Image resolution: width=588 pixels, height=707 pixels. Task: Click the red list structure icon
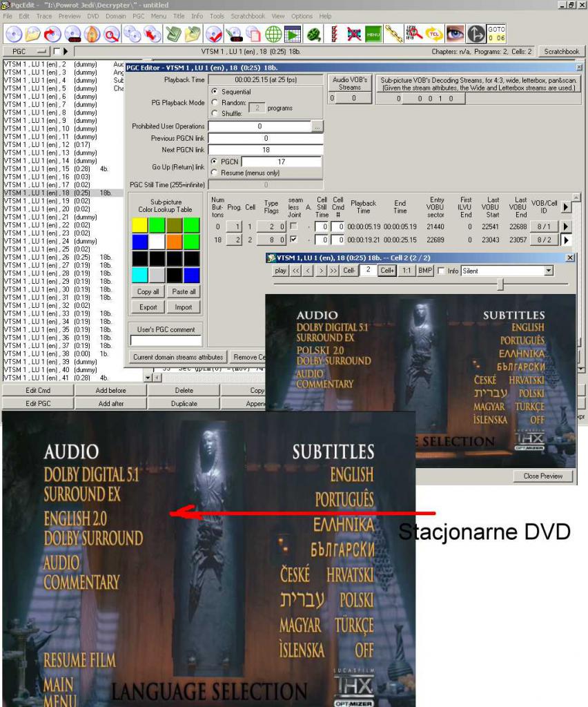pyautogui.click(x=334, y=35)
